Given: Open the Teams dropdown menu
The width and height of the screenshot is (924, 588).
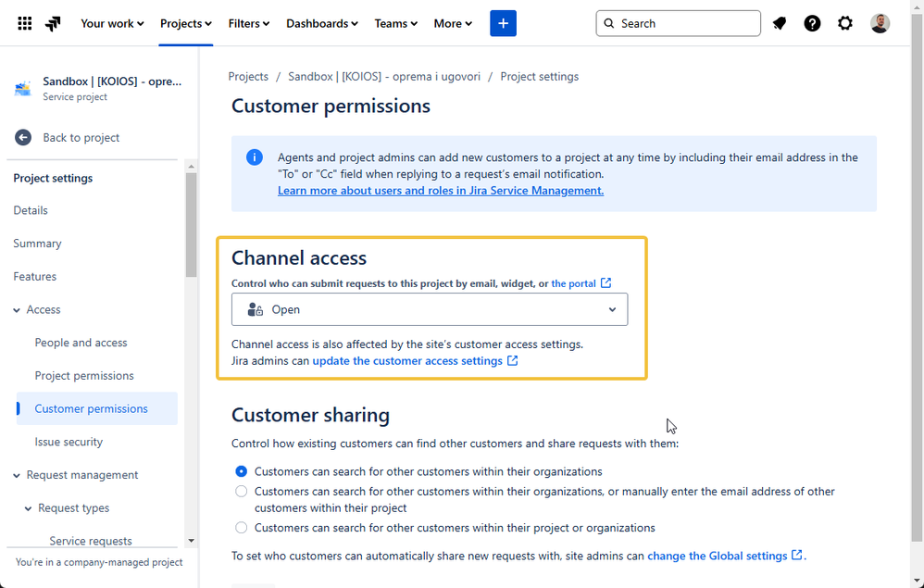Looking at the screenshot, I should [395, 23].
